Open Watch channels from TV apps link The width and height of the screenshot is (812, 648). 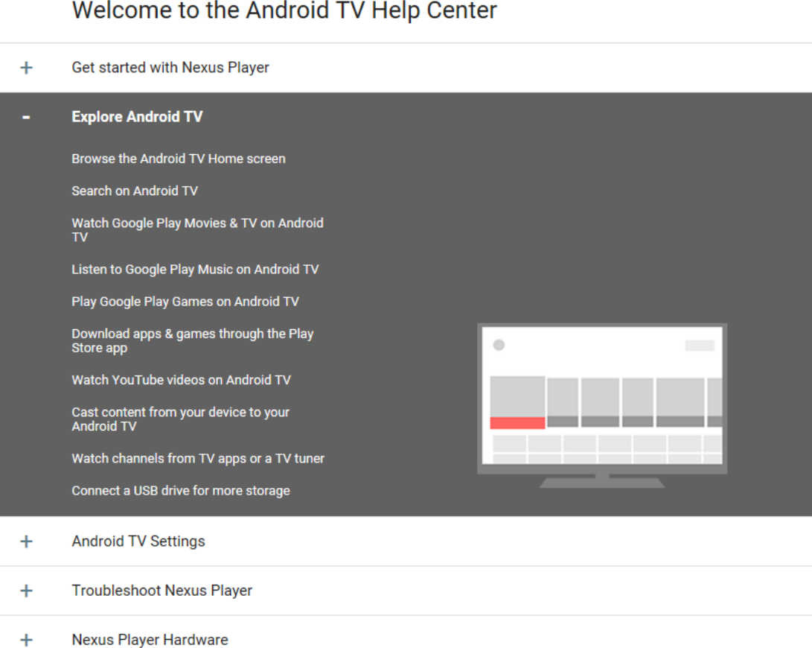pyautogui.click(x=198, y=459)
